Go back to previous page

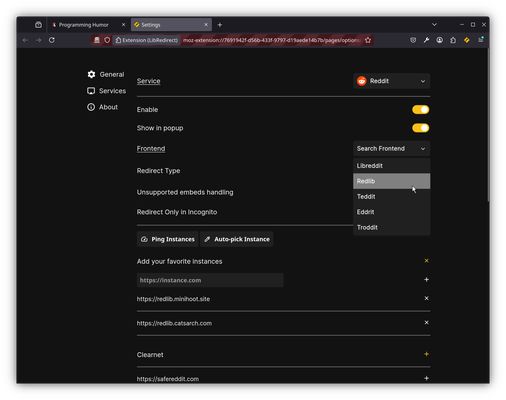[x=25, y=40]
